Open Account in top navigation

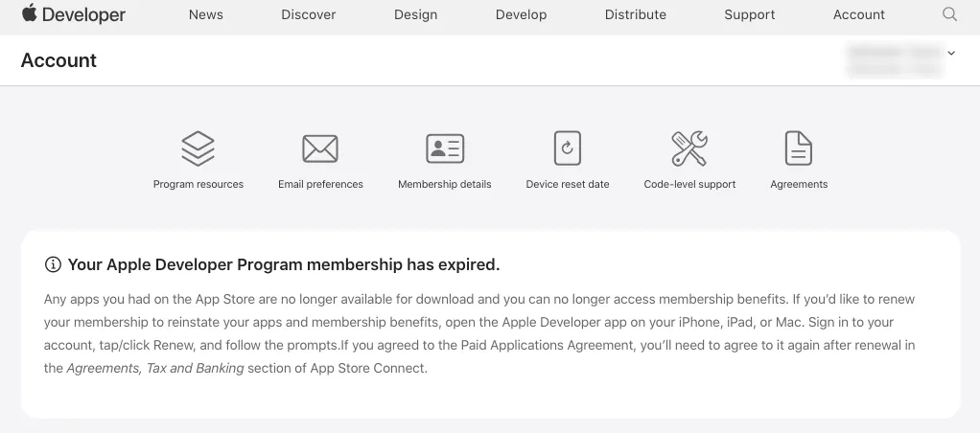(x=859, y=14)
